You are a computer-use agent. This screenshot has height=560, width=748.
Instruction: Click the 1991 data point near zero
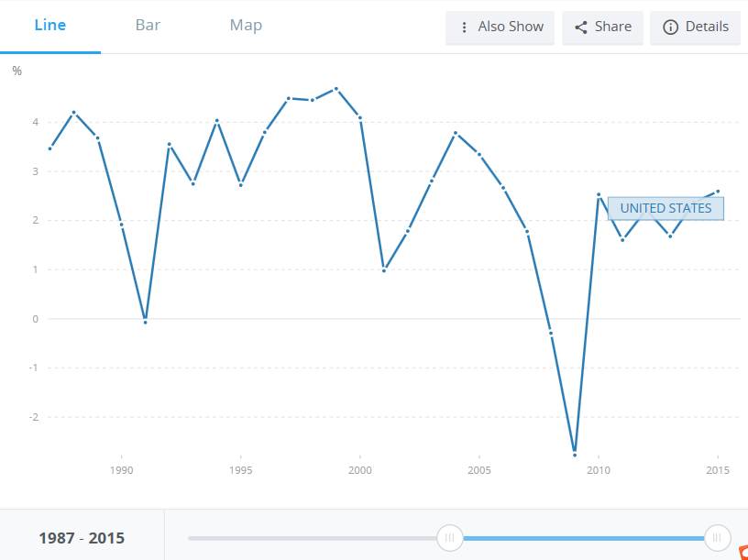pyautogui.click(x=145, y=323)
